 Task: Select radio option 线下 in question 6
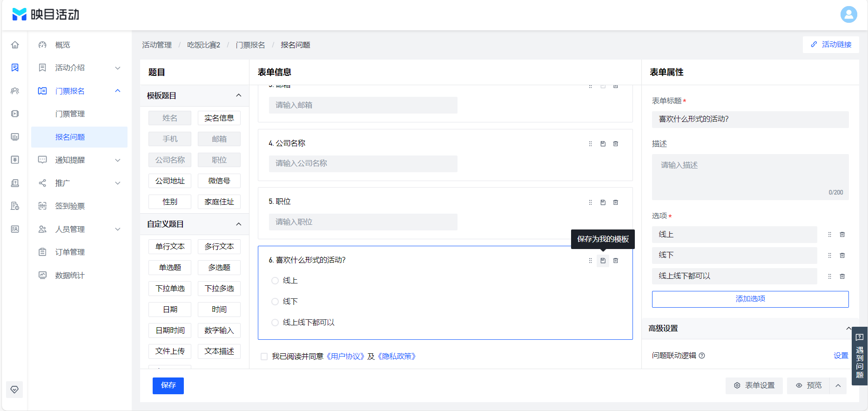(x=275, y=302)
